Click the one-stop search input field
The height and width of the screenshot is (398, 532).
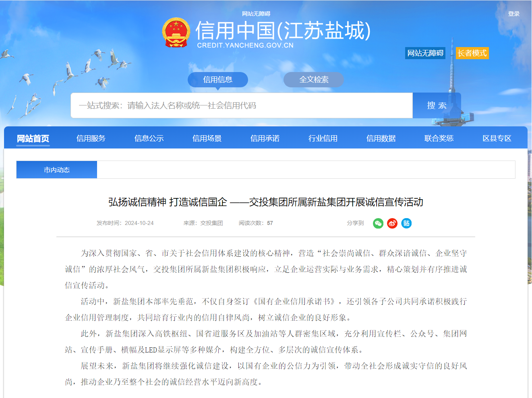[x=242, y=105]
